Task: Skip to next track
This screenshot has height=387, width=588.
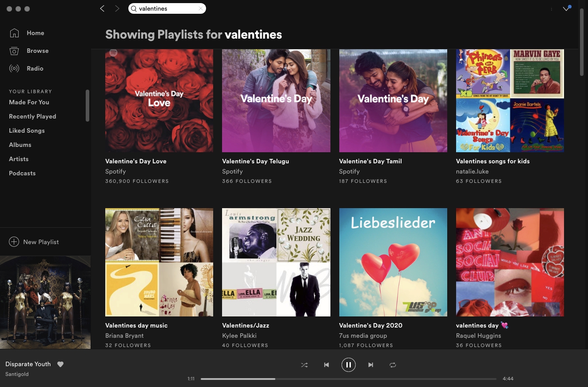Action: coord(371,365)
